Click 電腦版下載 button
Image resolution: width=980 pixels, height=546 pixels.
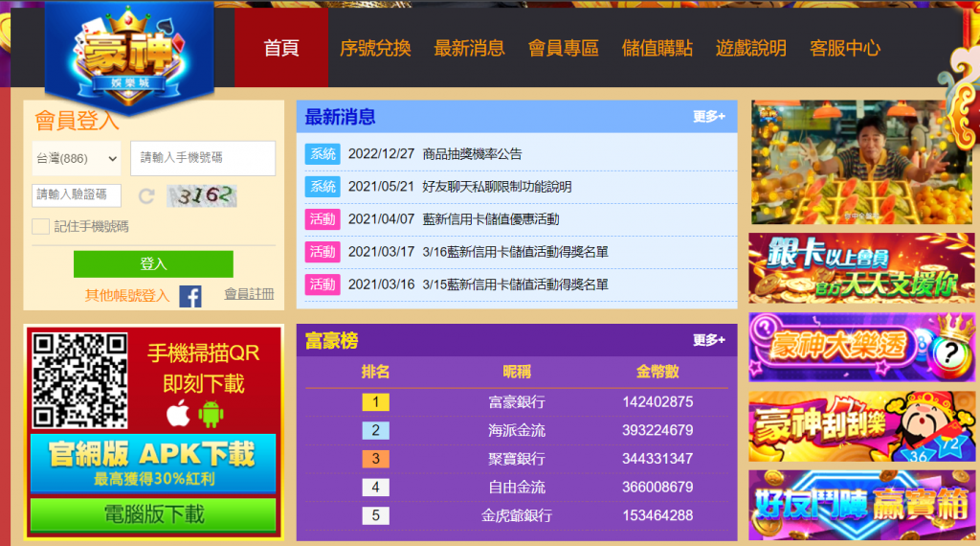pyautogui.click(x=153, y=514)
